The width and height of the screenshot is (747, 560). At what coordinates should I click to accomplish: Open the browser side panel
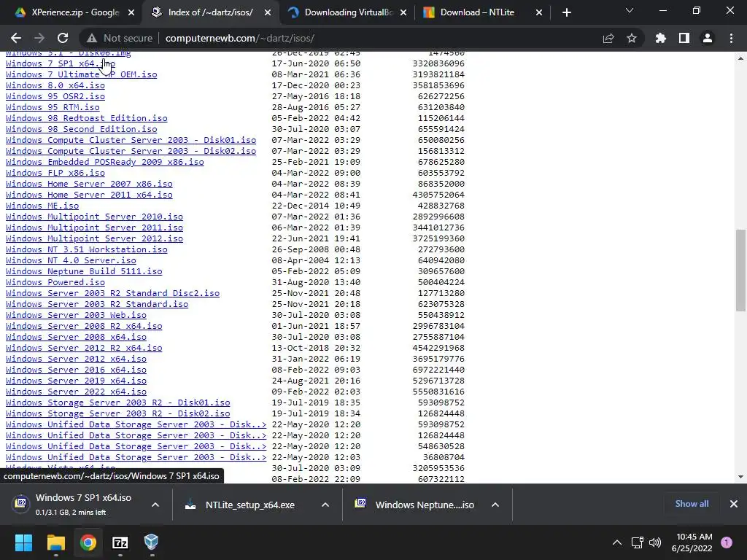click(x=684, y=38)
